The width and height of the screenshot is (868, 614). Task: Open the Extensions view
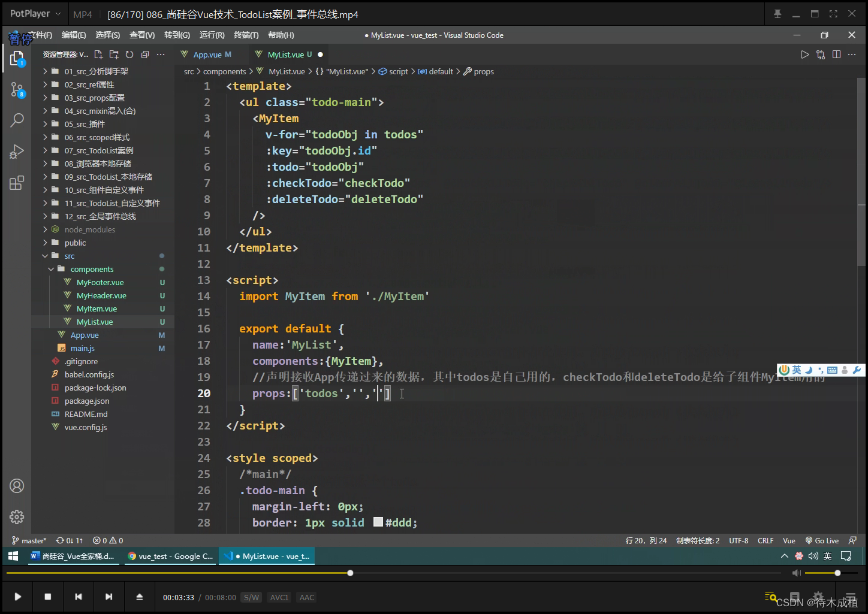(17, 183)
